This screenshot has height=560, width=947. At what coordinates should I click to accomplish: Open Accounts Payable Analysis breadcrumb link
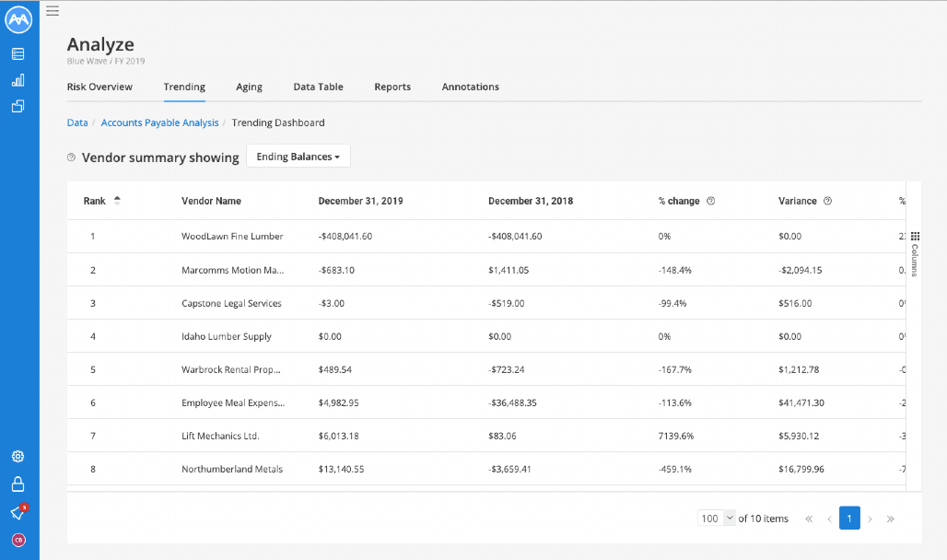[159, 122]
